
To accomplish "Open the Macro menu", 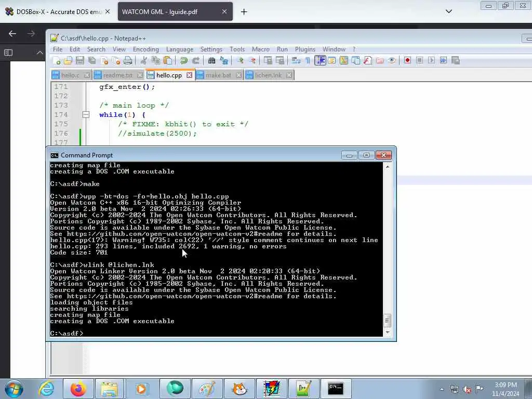I will tap(261, 49).
